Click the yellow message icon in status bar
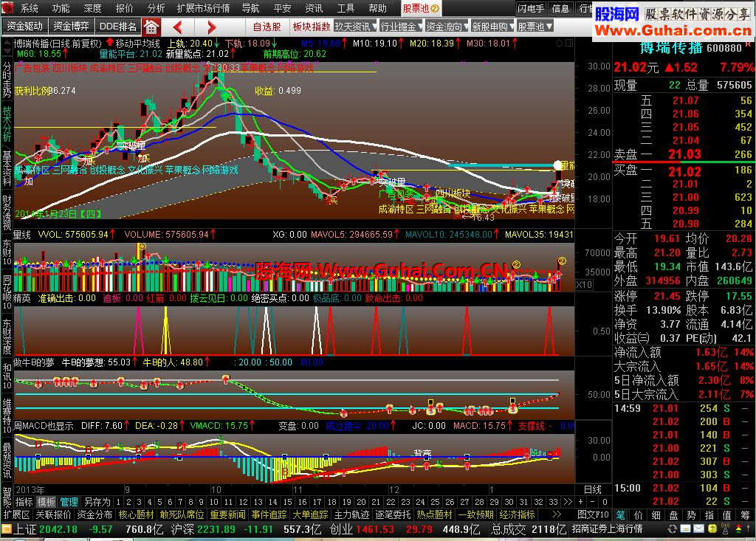The width and height of the screenshot is (756, 541). point(686,529)
